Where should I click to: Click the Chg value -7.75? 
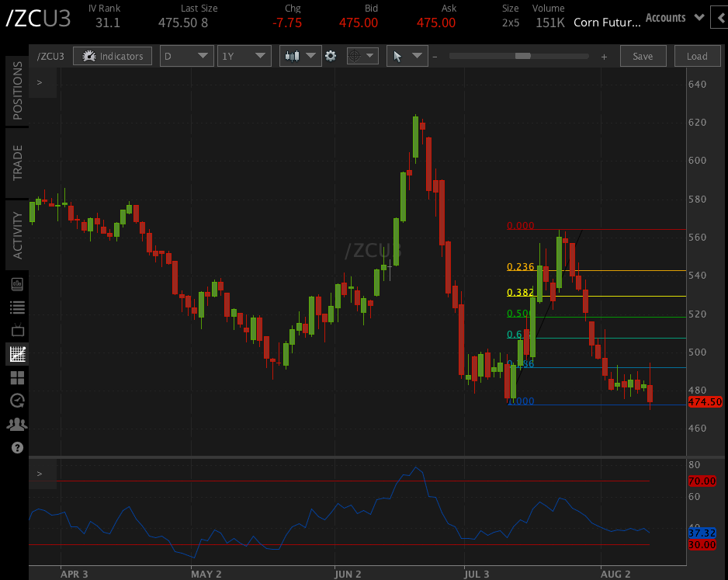[287, 23]
